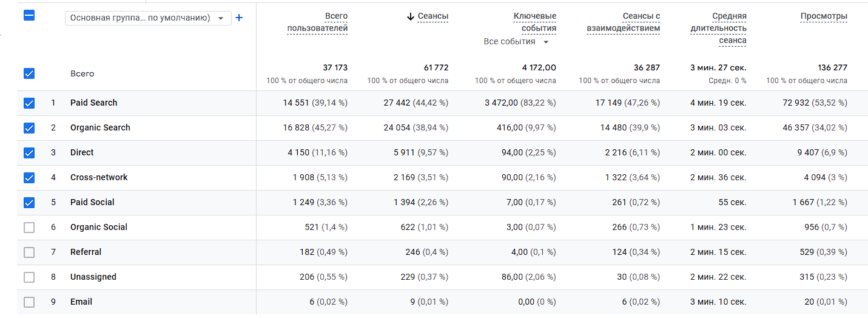Uncheck the Всего totals row checkbox
868x318 pixels.
(29, 73)
